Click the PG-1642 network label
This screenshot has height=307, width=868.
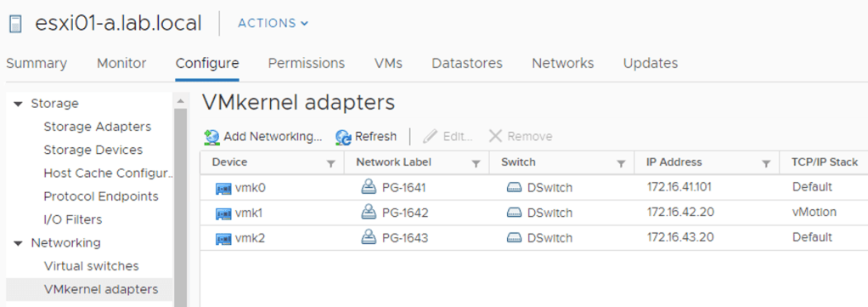point(405,213)
